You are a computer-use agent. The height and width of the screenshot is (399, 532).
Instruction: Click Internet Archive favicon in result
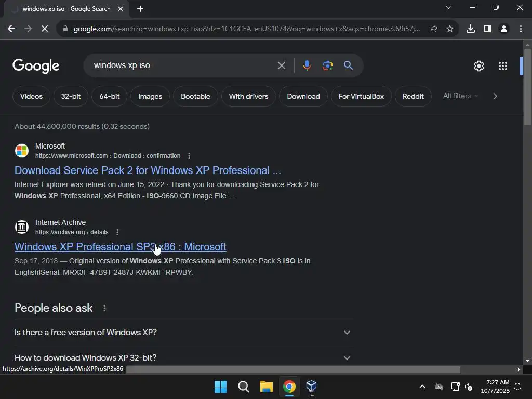pyautogui.click(x=22, y=227)
